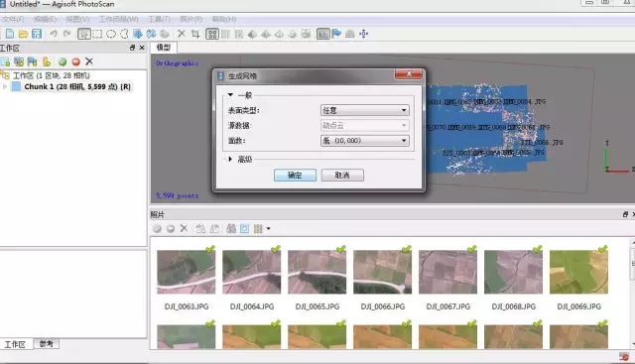Viewport: 635px width, 364px height.
Task: Select the Chunk 1 row in workspace tree
Action: pos(77,86)
